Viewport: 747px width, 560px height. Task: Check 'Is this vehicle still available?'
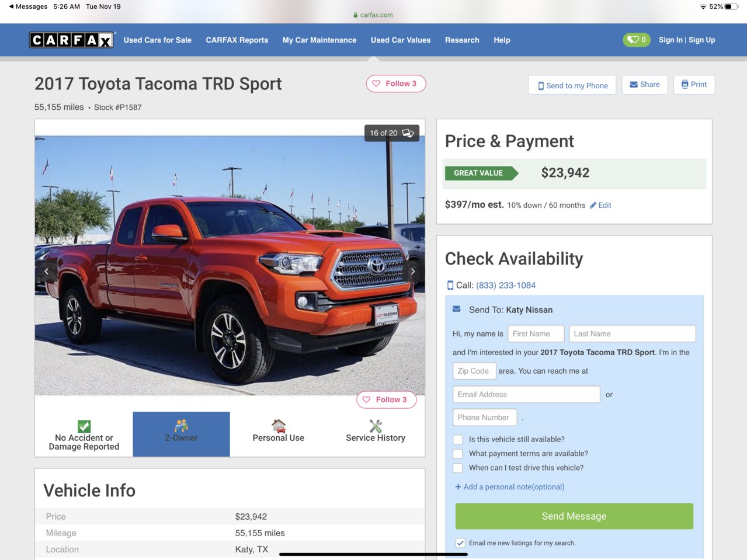tap(458, 440)
